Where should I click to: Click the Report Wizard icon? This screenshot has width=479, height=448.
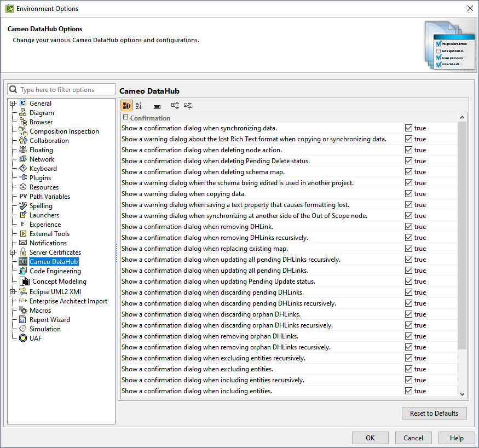pos(23,320)
